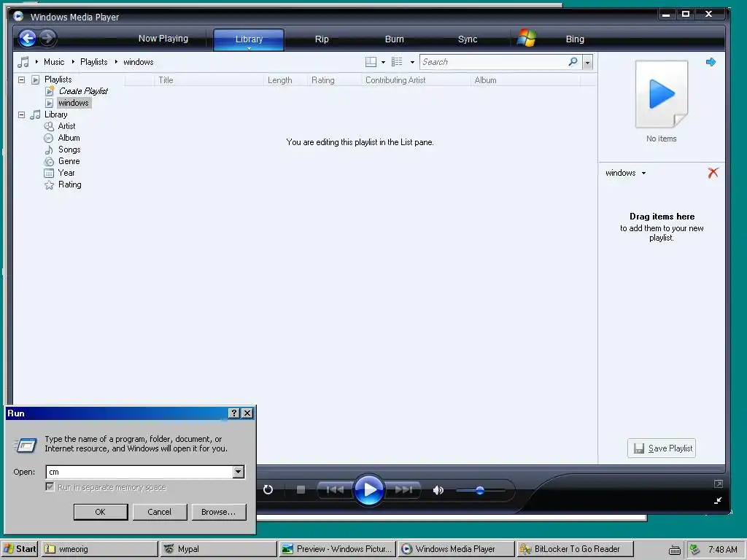
Task: Switch to compact mode icon
Action: pyautogui.click(x=718, y=500)
